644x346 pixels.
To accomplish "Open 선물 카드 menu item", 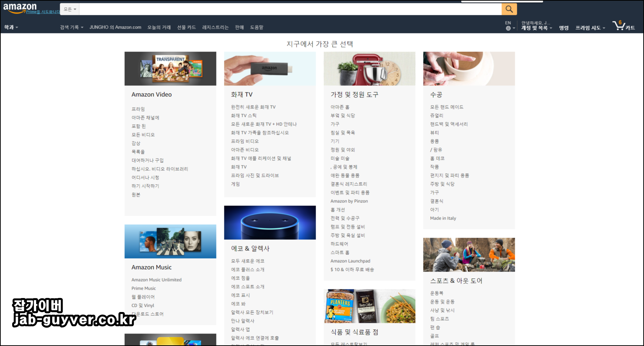I will click(x=186, y=27).
